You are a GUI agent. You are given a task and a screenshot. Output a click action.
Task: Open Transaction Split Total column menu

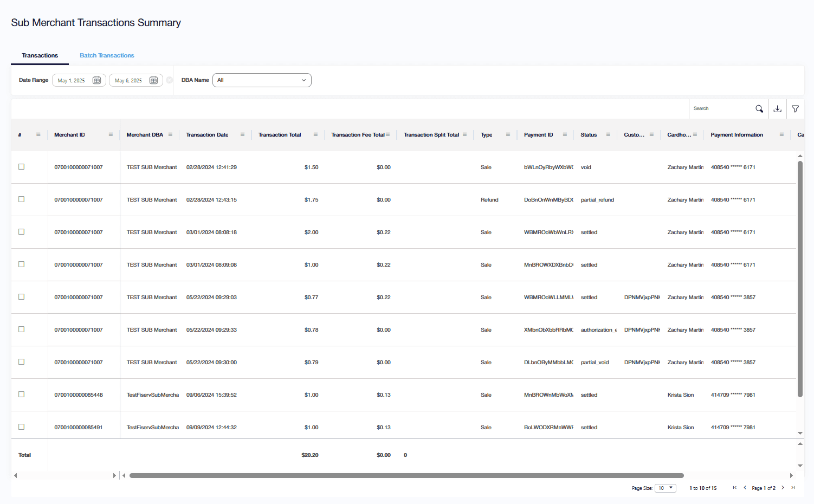click(464, 134)
